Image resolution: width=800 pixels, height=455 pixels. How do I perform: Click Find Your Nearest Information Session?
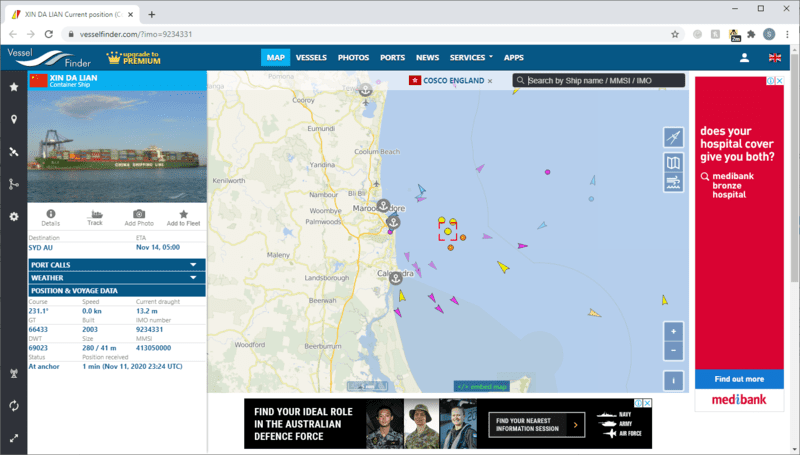536,425
